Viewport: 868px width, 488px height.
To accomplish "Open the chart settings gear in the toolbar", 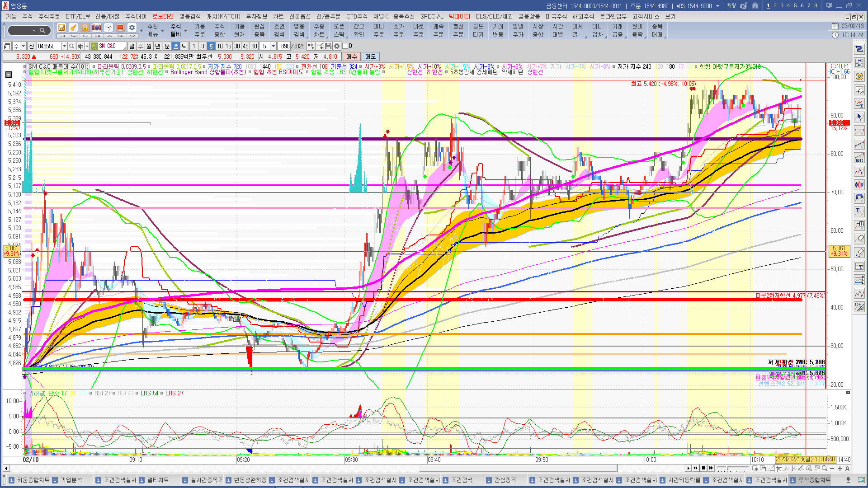I will pyautogui.click(x=337, y=46).
